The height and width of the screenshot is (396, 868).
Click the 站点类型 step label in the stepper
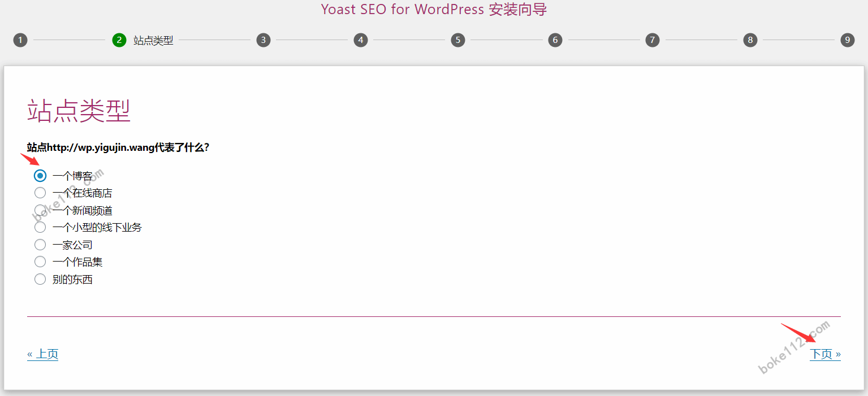click(153, 41)
